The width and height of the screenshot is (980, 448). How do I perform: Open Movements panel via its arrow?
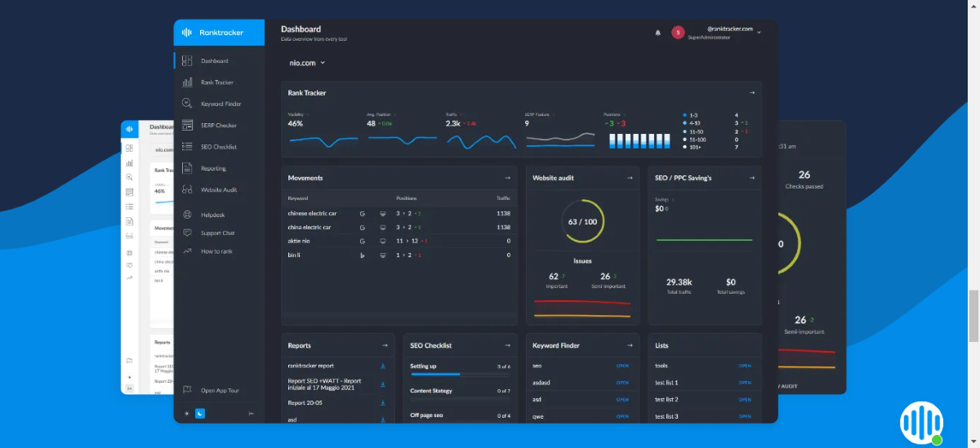click(507, 178)
